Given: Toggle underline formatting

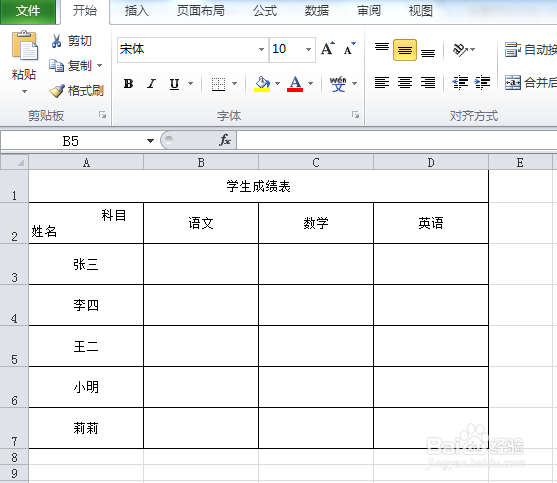Looking at the screenshot, I should click(174, 84).
